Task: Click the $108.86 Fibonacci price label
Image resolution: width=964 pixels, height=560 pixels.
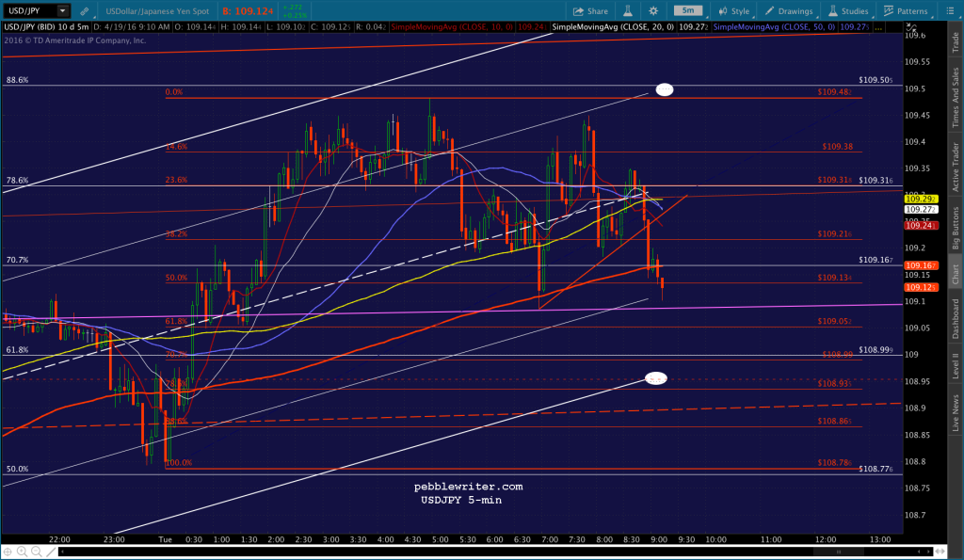Action: click(835, 421)
